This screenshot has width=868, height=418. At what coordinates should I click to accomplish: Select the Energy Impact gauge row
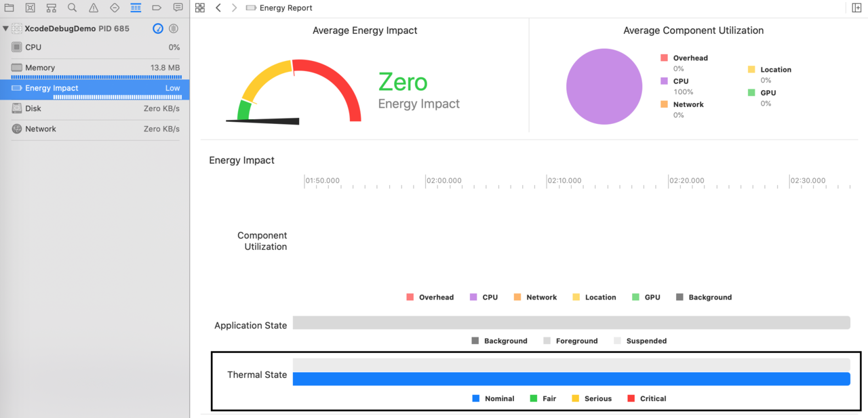(x=95, y=89)
